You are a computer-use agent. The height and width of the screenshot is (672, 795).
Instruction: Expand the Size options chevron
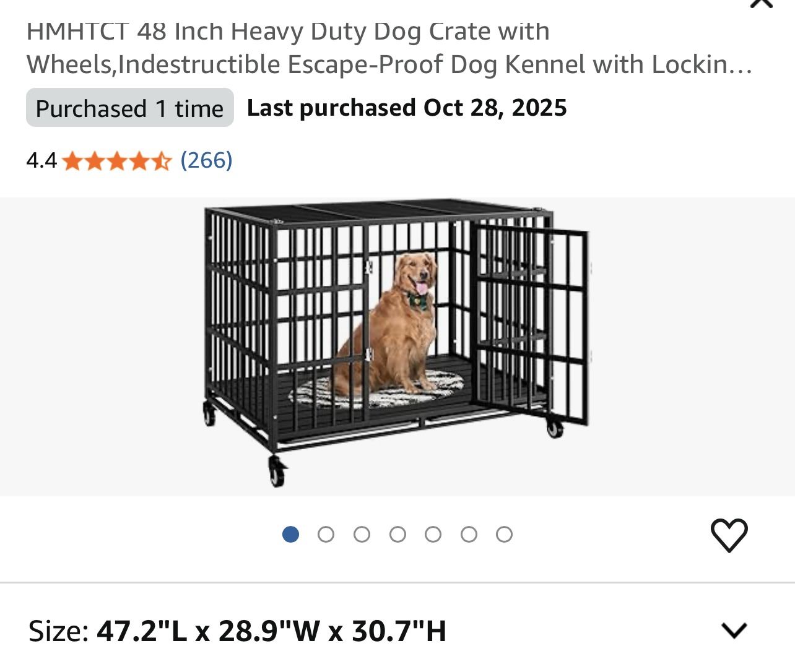(x=735, y=631)
